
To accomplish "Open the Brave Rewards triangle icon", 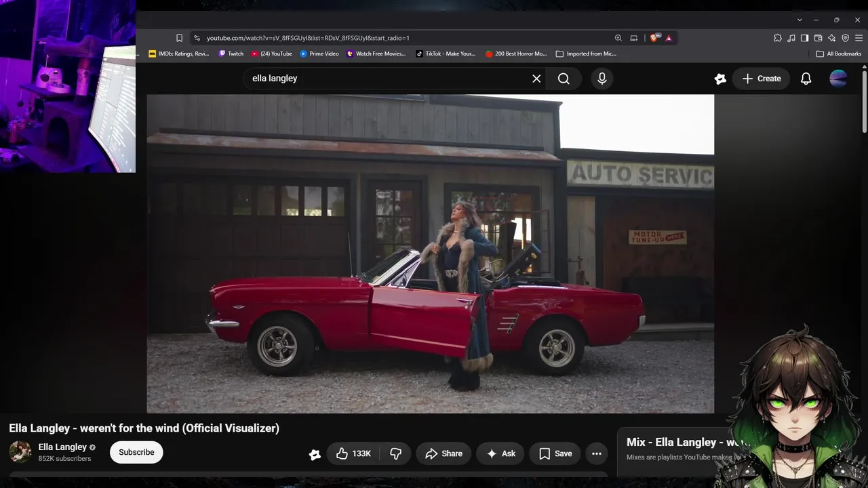I will click(669, 38).
